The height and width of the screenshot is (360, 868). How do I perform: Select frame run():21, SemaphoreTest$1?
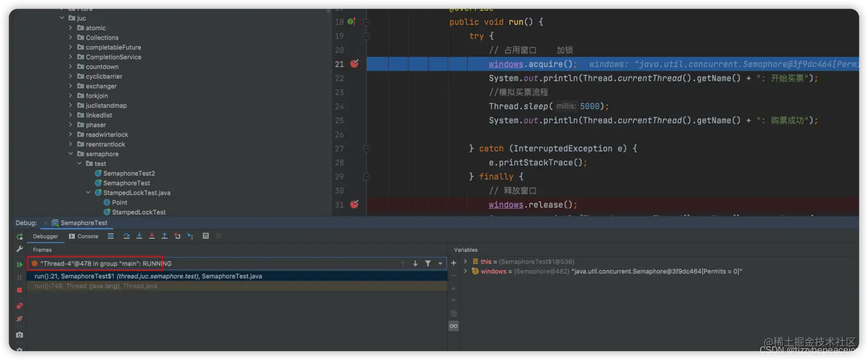point(237,276)
